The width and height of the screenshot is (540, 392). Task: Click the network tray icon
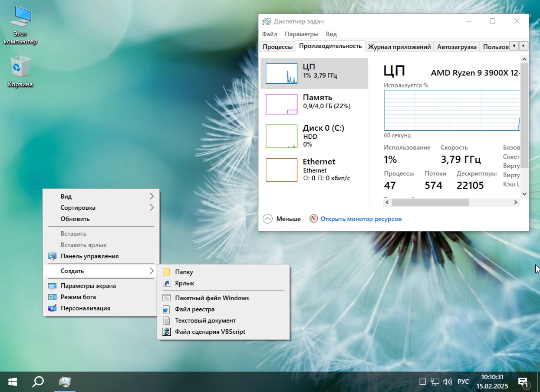point(435,382)
